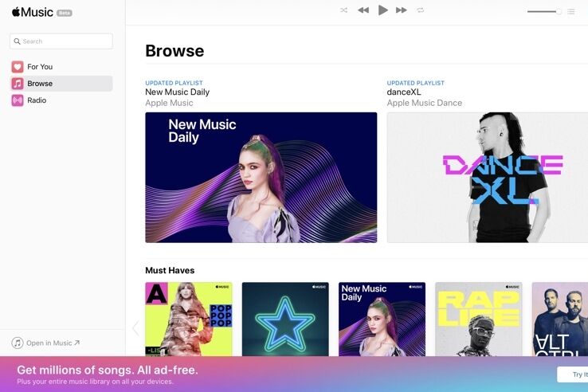Viewport: 588px width, 392px height.
Task: Click the Radio broadcast icon
Action: (x=18, y=100)
